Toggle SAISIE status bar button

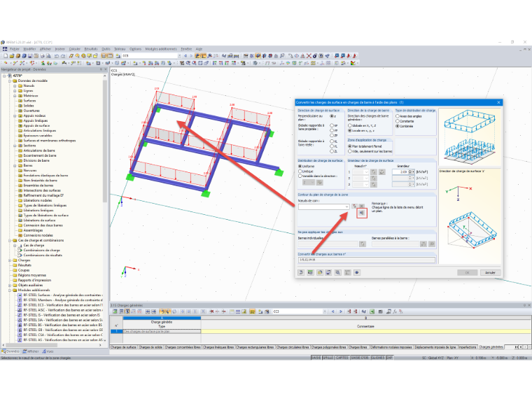316,358
